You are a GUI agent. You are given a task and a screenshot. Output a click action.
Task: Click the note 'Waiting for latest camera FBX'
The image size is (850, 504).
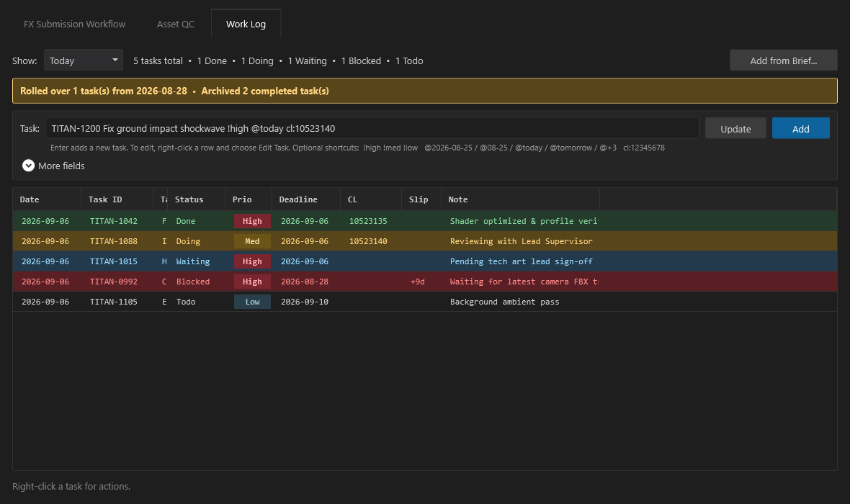(x=524, y=282)
